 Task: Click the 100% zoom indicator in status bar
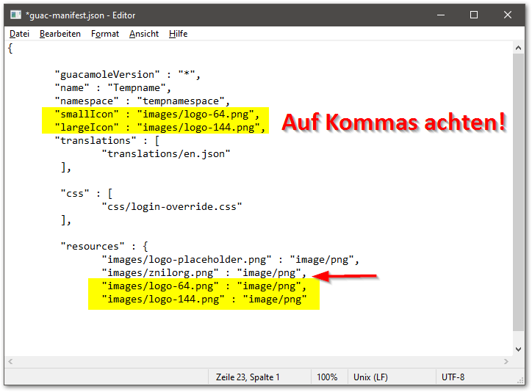tap(328, 377)
